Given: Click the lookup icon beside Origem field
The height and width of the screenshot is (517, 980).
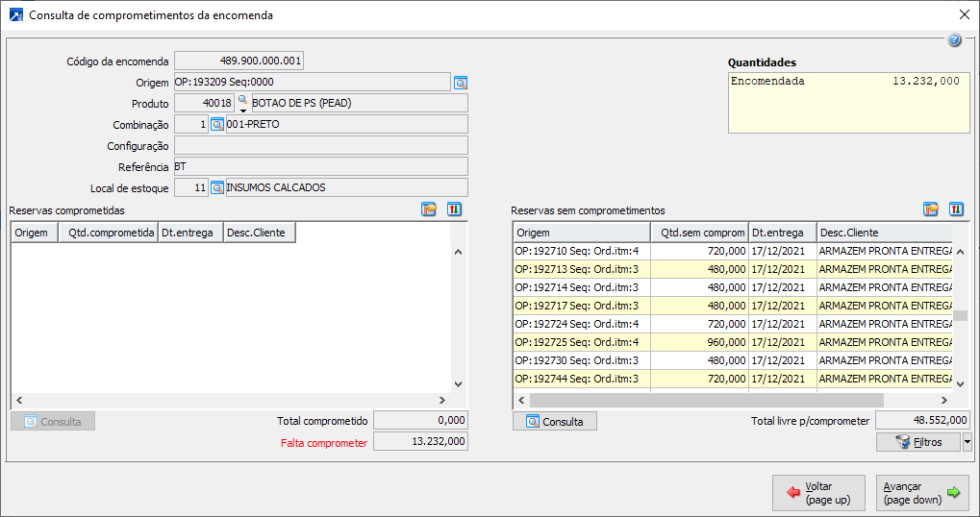Looking at the screenshot, I should [461, 83].
